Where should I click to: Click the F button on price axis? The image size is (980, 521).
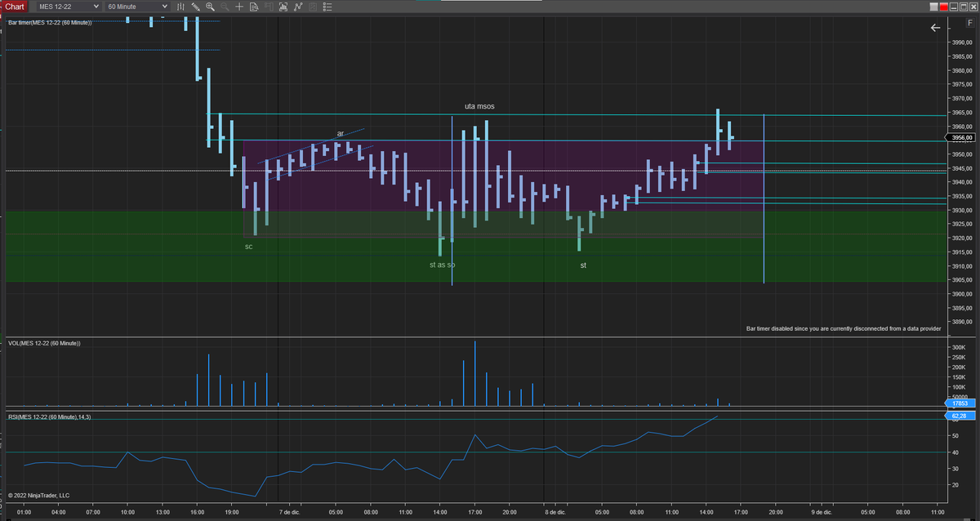click(970, 23)
